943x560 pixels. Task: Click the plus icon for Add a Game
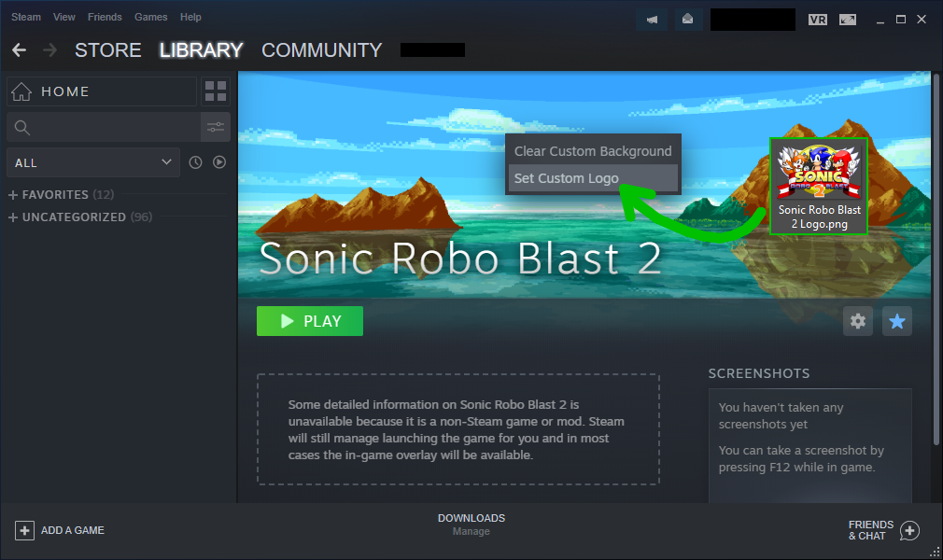24,530
